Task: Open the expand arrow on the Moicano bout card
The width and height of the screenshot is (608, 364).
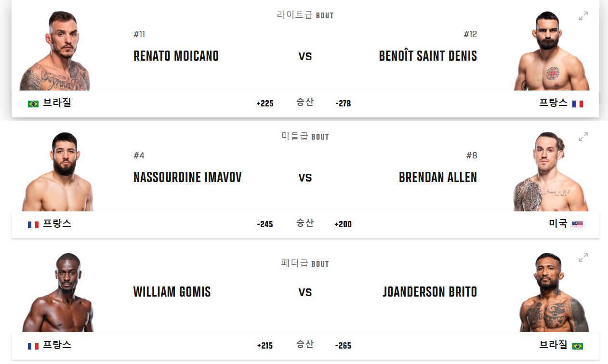Action: (x=583, y=15)
